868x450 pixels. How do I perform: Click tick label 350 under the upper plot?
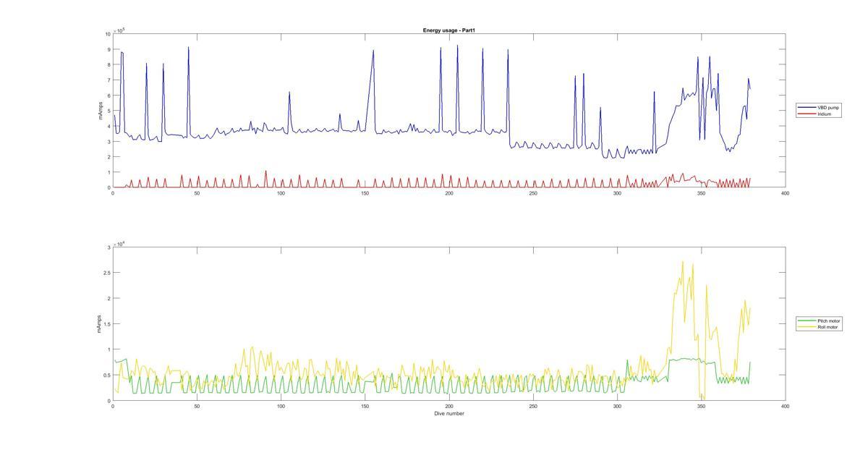click(701, 193)
